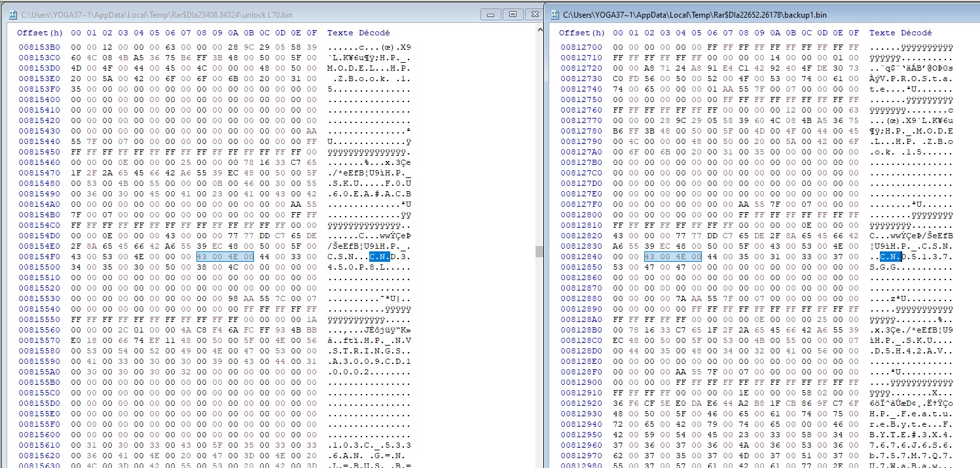Viewport: 980px width, 468px height.
Task: Click the Offset(h) header in unlock L70.bin window
Action: (39, 33)
